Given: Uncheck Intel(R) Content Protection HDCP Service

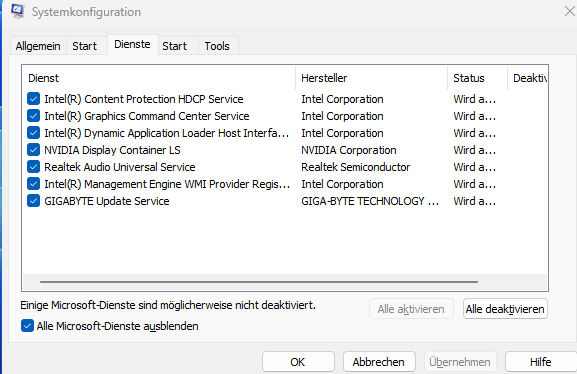Looking at the screenshot, I should (x=33, y=99).
